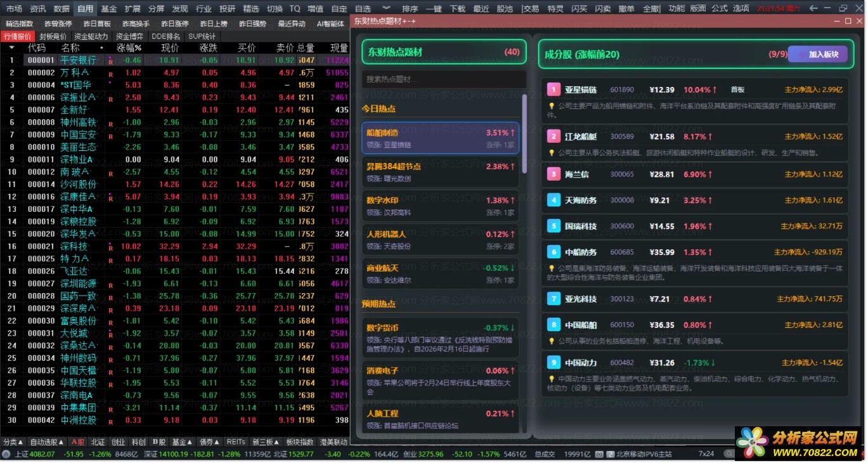Click the R marker next to 深科技
The image size is (868, 463).
(x=111, y=247)
